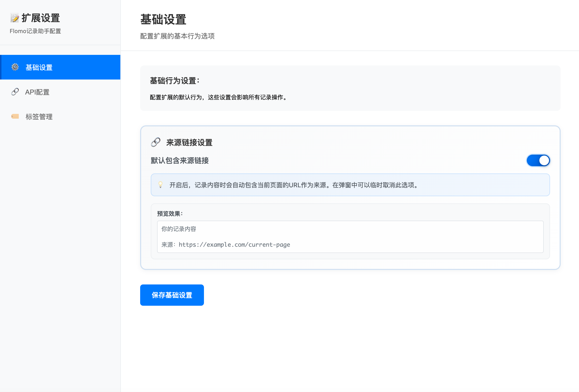Click the 默认包含来源链接 label

tap(180, 160)
